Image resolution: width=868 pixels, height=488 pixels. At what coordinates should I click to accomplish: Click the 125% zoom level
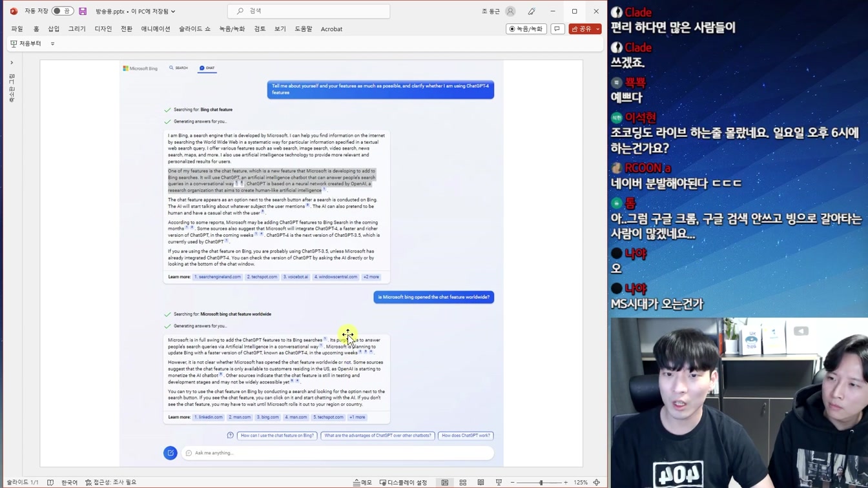581,482
